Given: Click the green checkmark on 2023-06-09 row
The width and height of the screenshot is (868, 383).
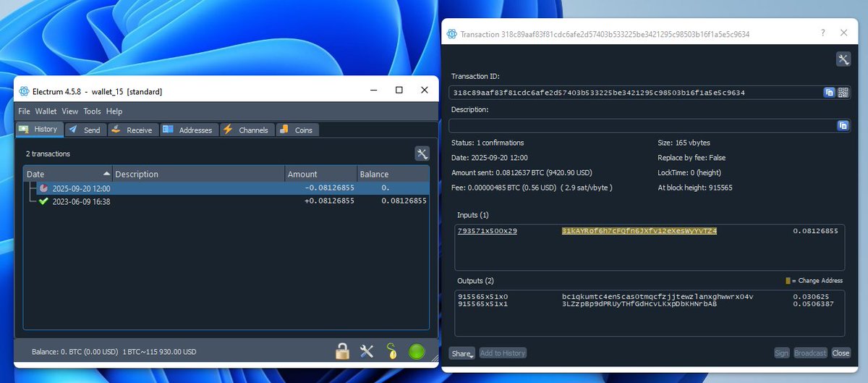Looking at the screenshot, I should (x=44, y=201).
